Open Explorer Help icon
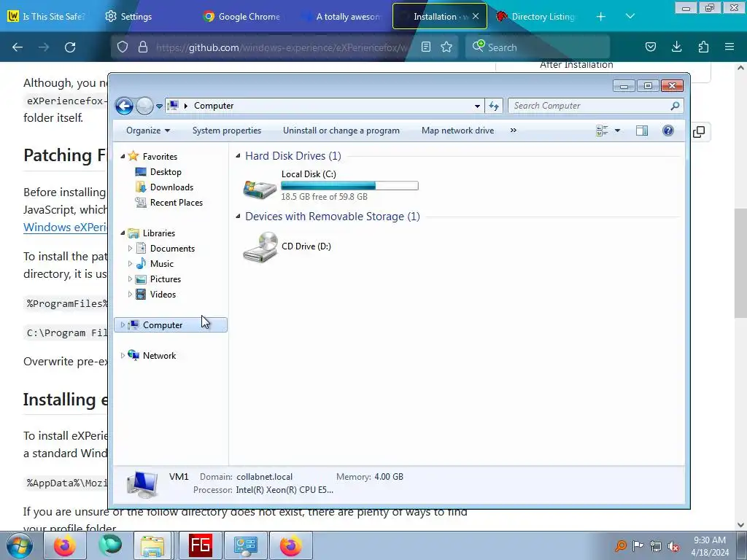The image size is (747, 560). 668,131
